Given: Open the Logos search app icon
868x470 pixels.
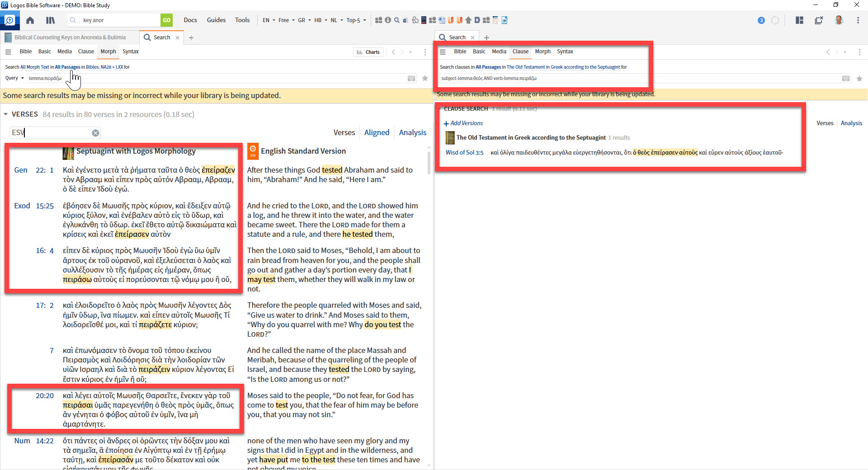Looking at the screenshot, I should 9,20.
